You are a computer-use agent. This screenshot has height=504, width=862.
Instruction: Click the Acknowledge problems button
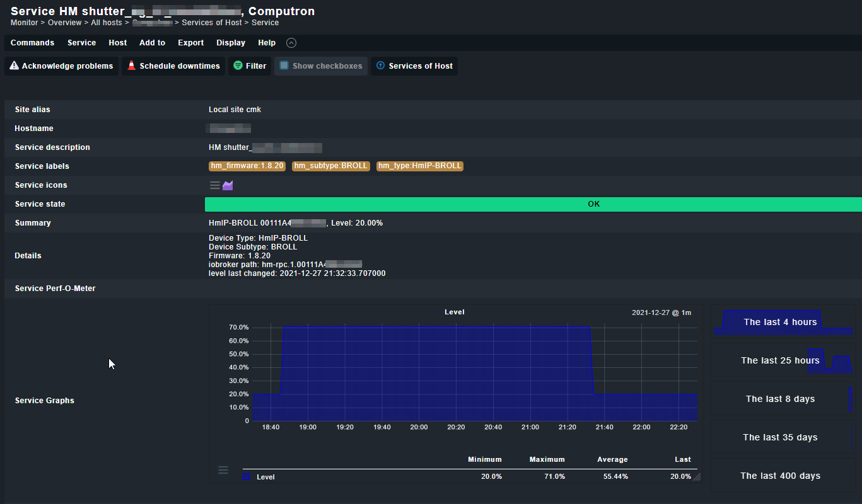tap(62, 66)
